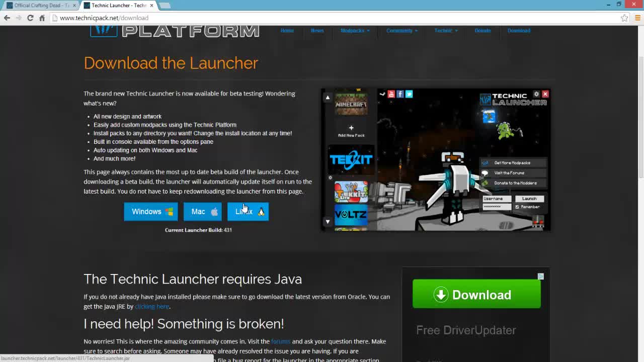Click the password field in launcher preview
The height and width of the screenshot is (362, 644).
pyautogui.click(x=497, y=207)
